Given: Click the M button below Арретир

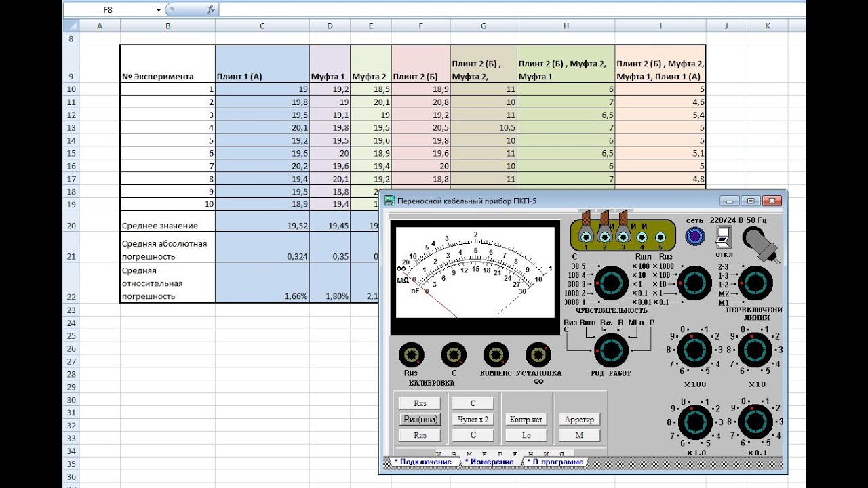Looking at the screenshot, I should pos(579,435).
